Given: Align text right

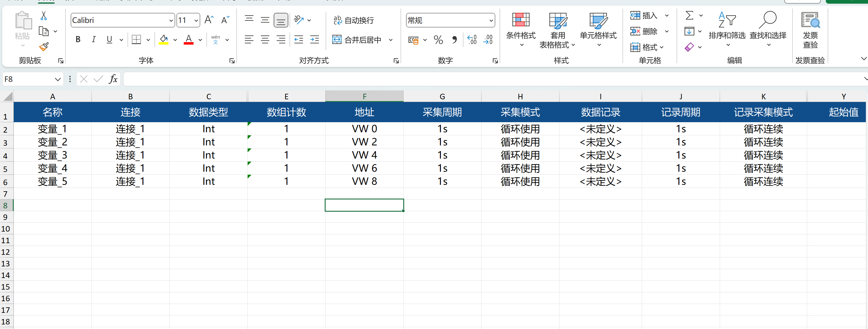Looking at the screenshot, I should tap(281, 39).
